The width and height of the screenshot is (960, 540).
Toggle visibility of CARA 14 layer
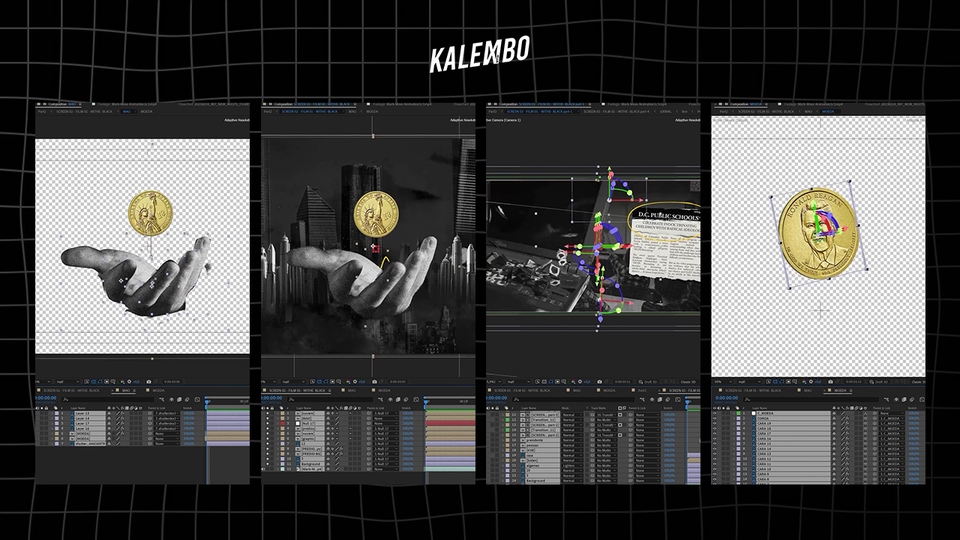pyautogui.click(x=714, y=449)
